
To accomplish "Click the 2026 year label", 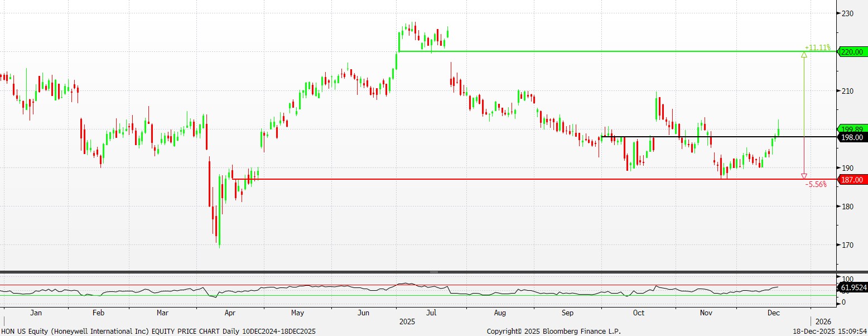I will 823,322.
